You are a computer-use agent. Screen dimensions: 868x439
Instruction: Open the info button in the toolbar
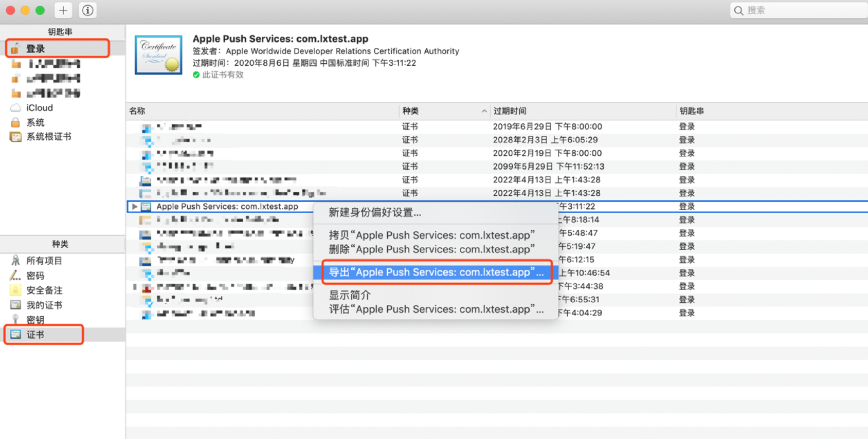tap(87, 10)
